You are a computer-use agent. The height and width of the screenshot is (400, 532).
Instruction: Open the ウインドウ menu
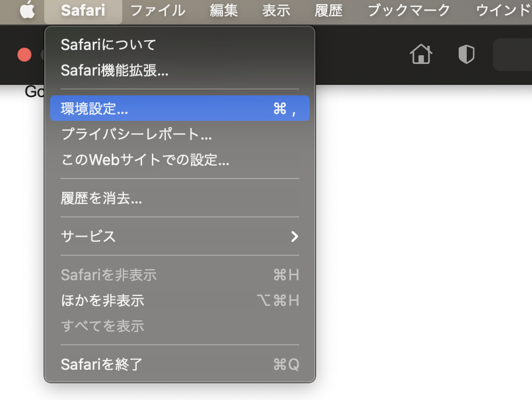[504, 11]
